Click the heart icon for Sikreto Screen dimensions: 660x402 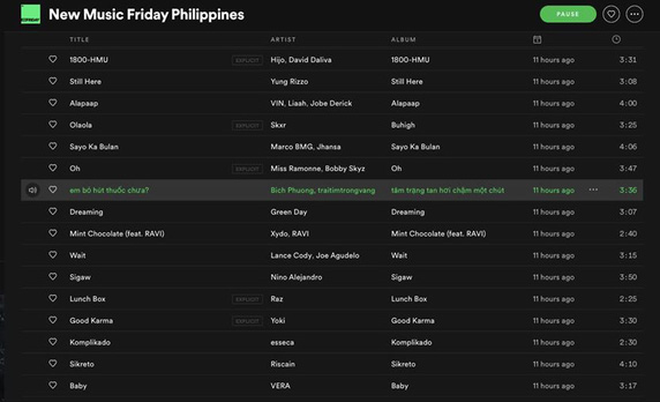tap(53, 363)
